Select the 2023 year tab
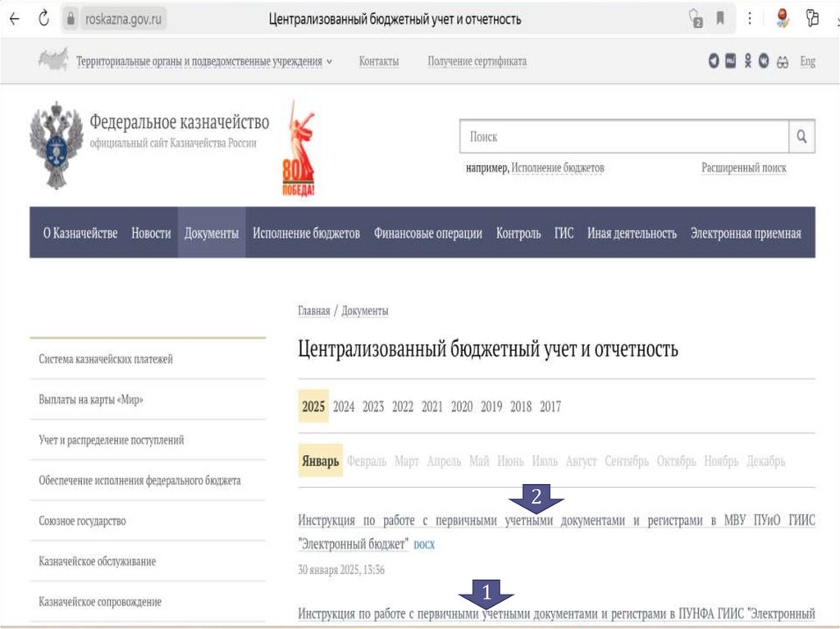The height and width of the screenshot is (629, 840). 373,407
